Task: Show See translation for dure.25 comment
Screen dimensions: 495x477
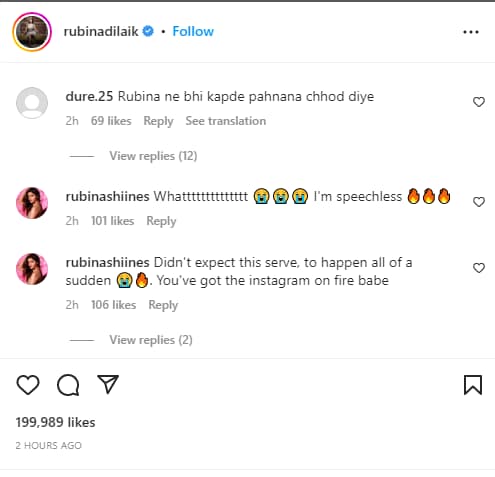Action: click(x=226, y=121)
